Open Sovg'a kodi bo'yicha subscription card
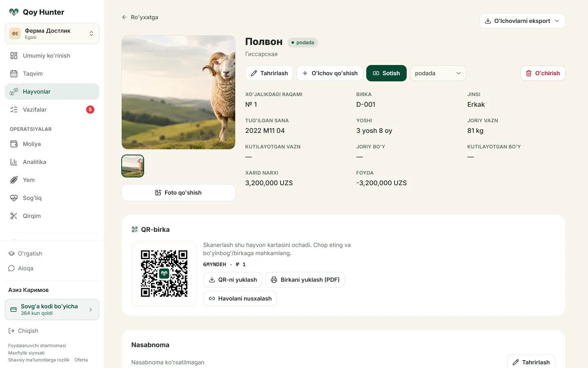Viewport: 588px width, 368px height. pyautogui.click(x=52, y=310)
